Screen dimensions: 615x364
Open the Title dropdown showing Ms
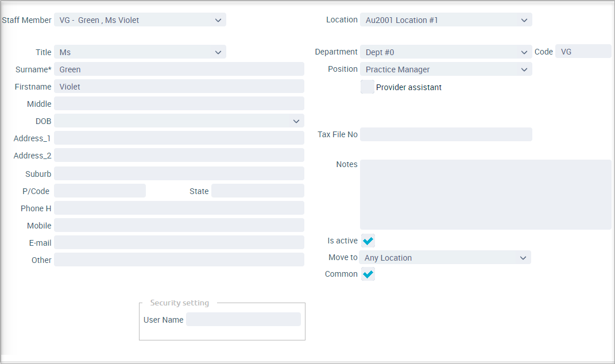pos(140,52)
